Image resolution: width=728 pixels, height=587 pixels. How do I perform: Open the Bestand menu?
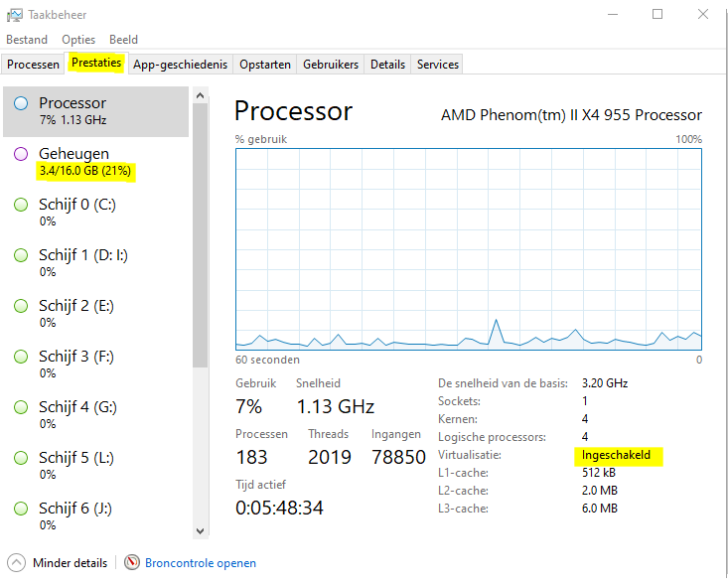click(27, 40)
